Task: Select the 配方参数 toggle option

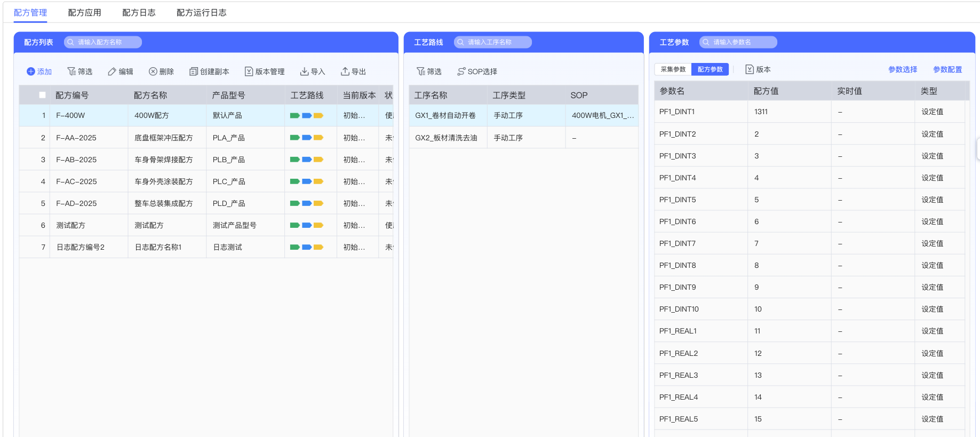Action: pos(710,69)
